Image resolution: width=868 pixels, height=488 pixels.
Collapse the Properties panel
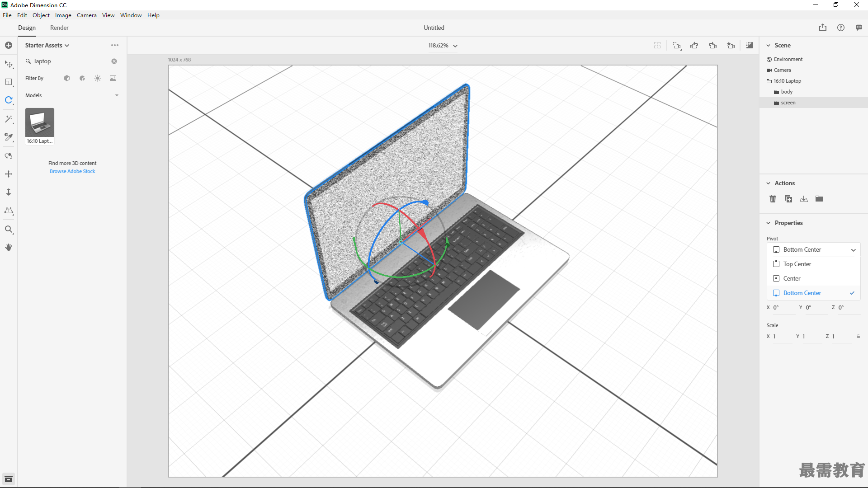coord(768,223)
